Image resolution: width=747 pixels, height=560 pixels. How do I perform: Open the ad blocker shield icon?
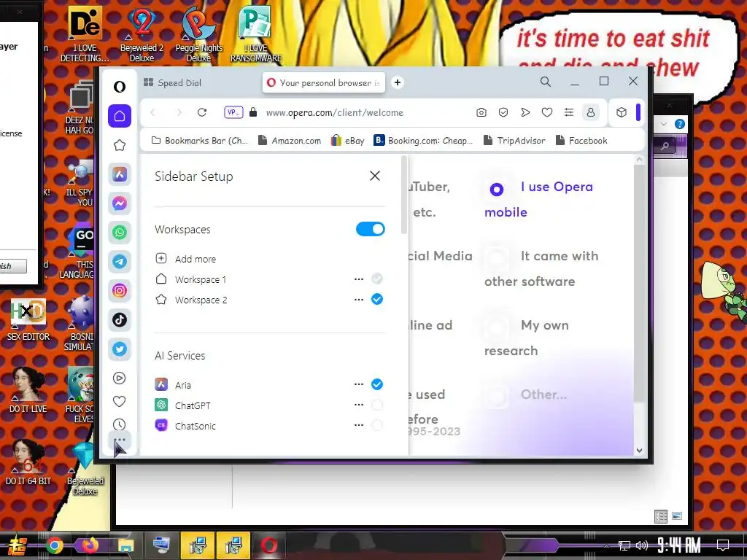point(503,112)
